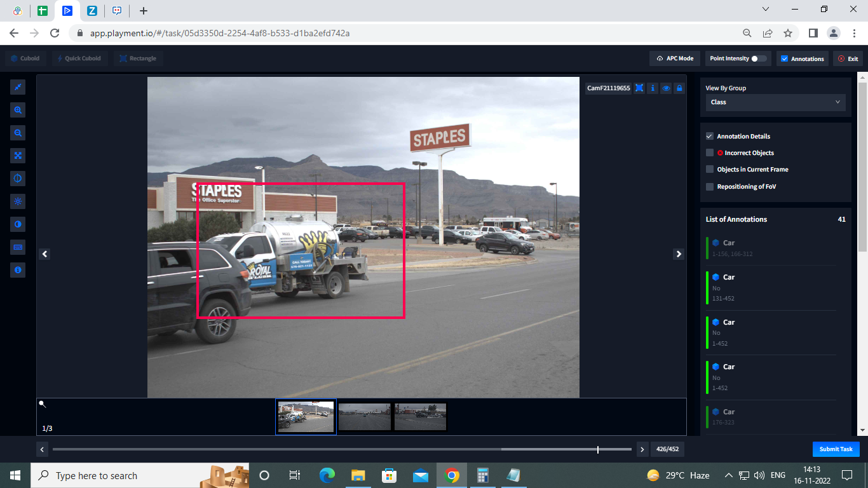This screenshot has width=868, height=488.
Task: Open the keyboard shortcuts icon
Action: click(18, 247)
